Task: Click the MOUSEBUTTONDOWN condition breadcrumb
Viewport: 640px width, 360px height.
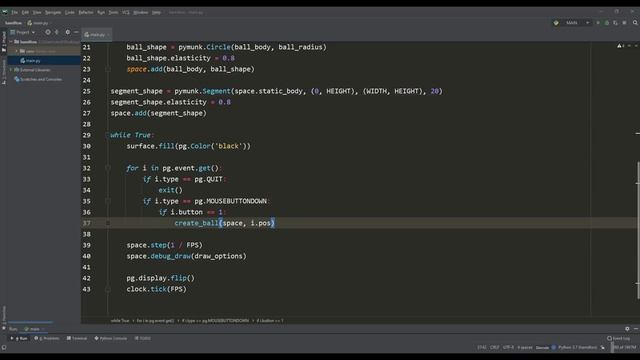Action: point(215,321)
